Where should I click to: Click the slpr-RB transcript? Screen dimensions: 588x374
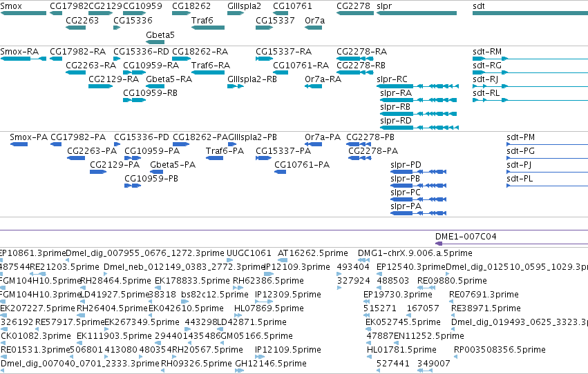[419, 114]
